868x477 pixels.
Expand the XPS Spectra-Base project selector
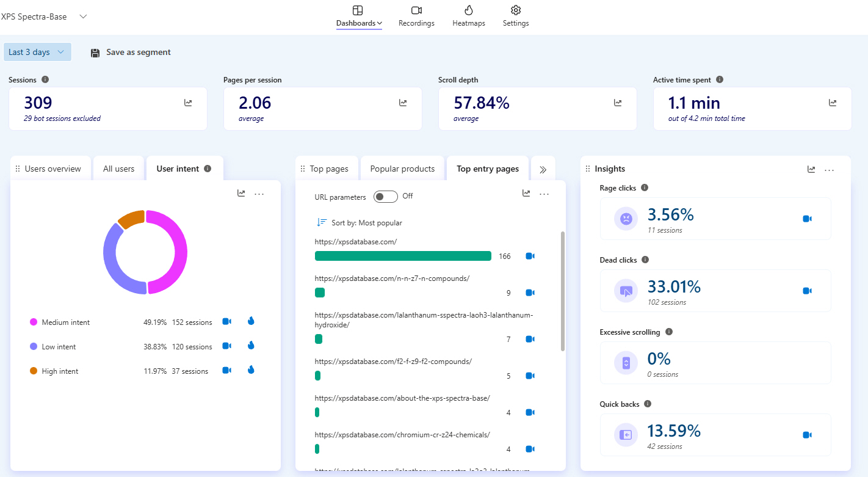(83, 16)
